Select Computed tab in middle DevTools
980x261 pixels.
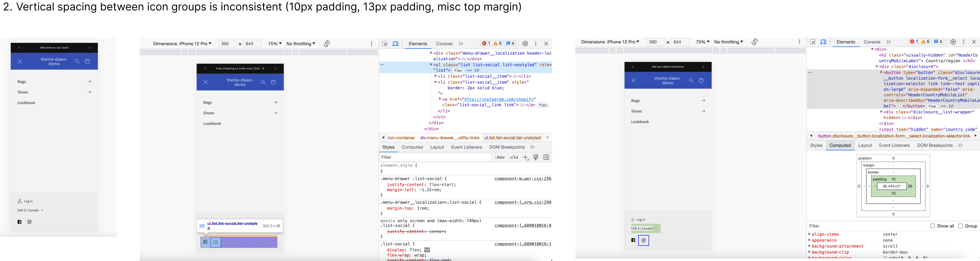click(x=412, y=147)
